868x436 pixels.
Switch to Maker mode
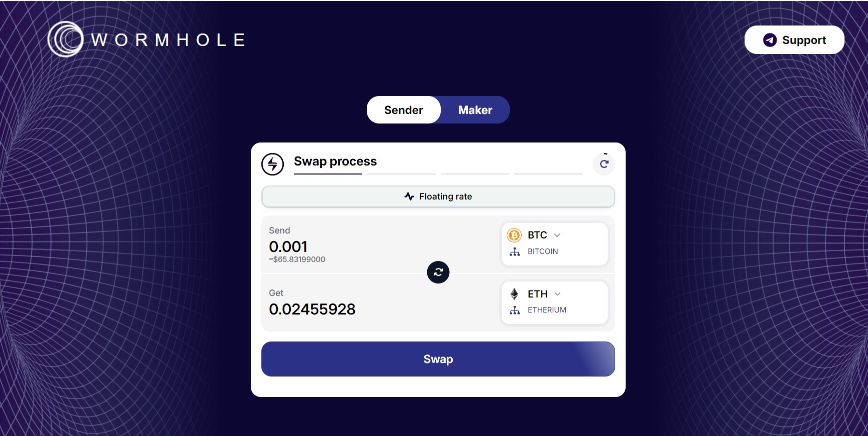point(475,110)
